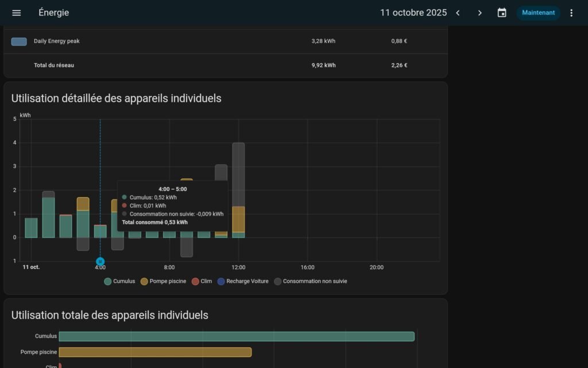Hide the Clim series in legend

coord(202,281)
